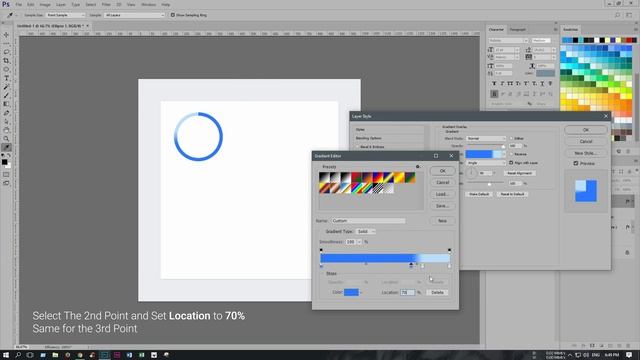The height and width of the screenshot is (360, 640).
Task: Select the Hand tool
Action: pos(6,130)
